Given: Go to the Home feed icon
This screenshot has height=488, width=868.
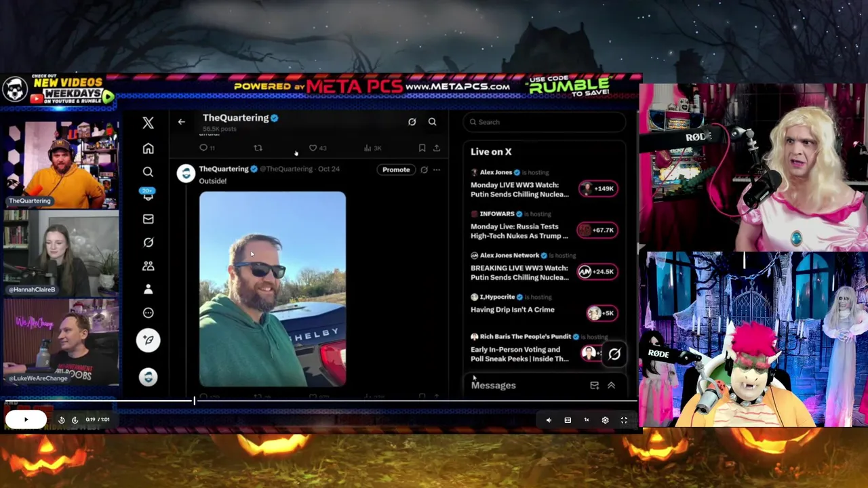Looking at the screenshot, I should (148, 148).
